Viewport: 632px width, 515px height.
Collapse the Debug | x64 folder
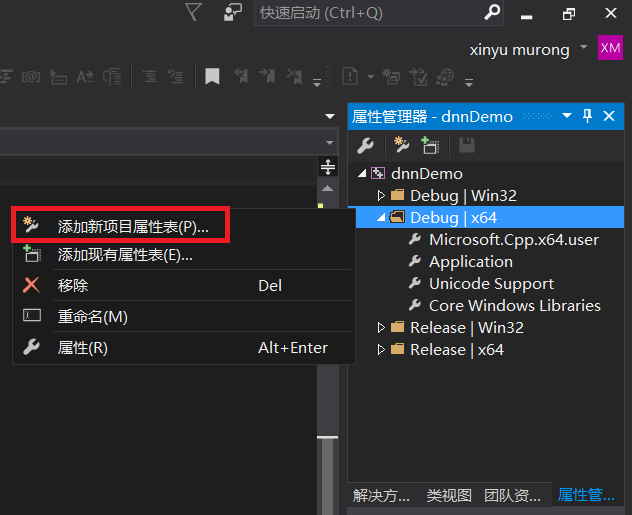tap(381, 218)
